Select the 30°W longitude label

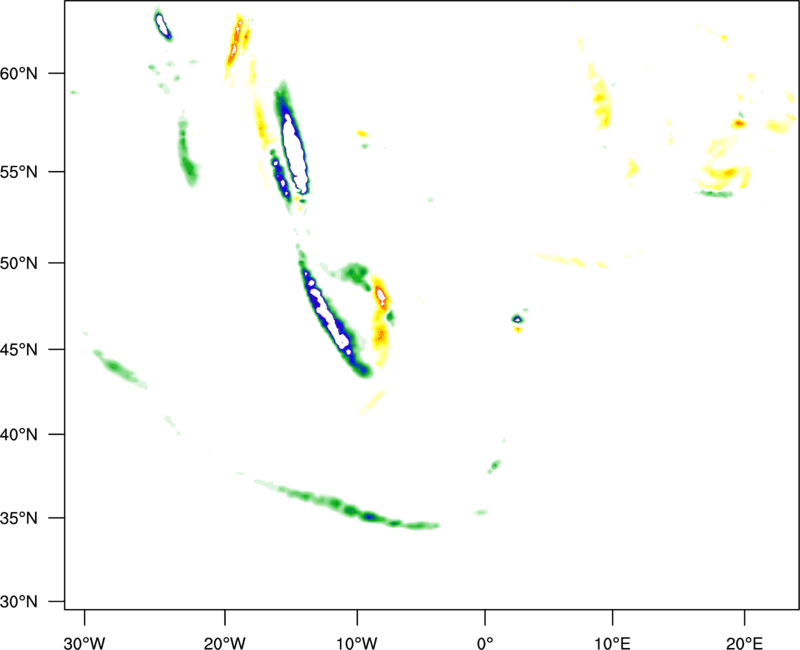pos(84,643)
